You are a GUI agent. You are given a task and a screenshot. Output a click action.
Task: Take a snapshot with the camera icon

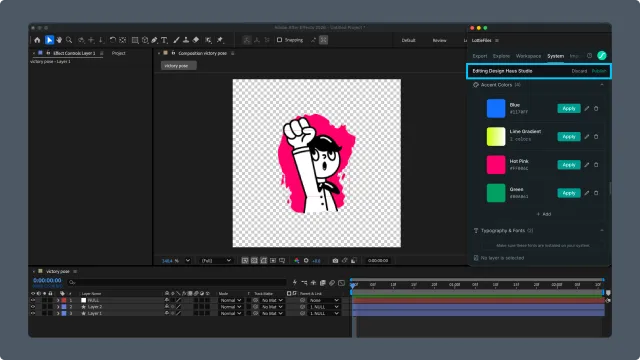[335, 260]
